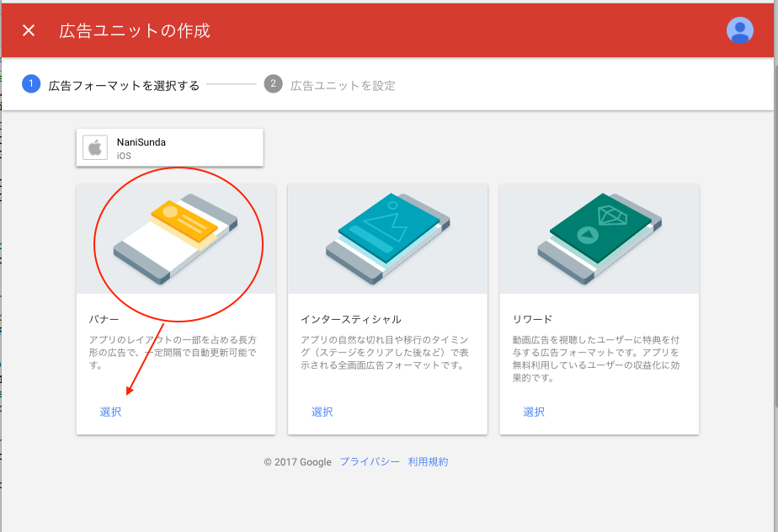
Task: Click the banner description text
Action: [x=173, y=353]
